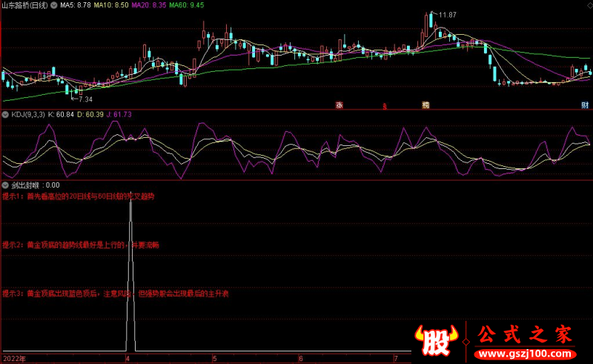Expand the main chart indicator dropdown arrow
Image resolution: width=593 pixels, height=364 pixels.
click(54, 5)
